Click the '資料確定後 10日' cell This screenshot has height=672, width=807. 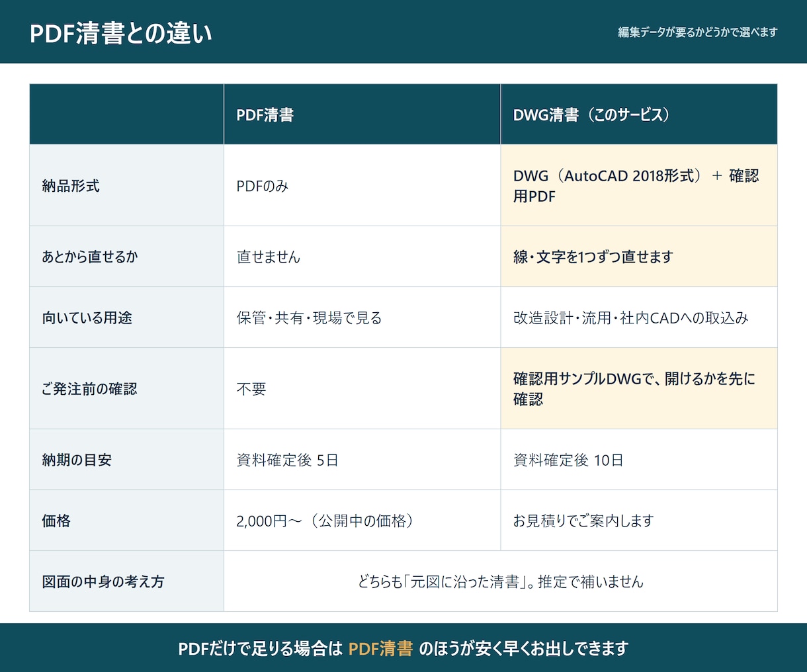[638, 460]
